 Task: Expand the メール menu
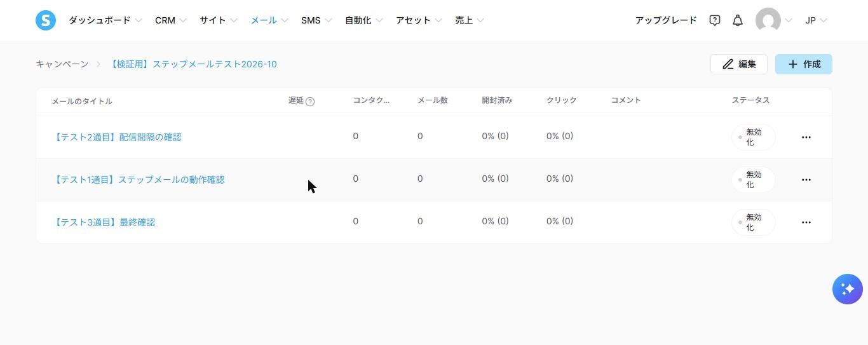click(269, 20)
